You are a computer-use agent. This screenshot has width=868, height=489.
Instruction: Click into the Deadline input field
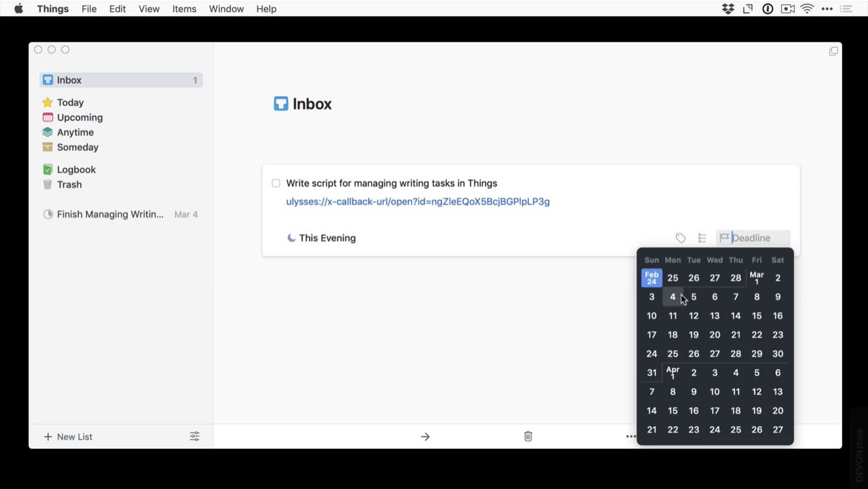click(753, 238)
